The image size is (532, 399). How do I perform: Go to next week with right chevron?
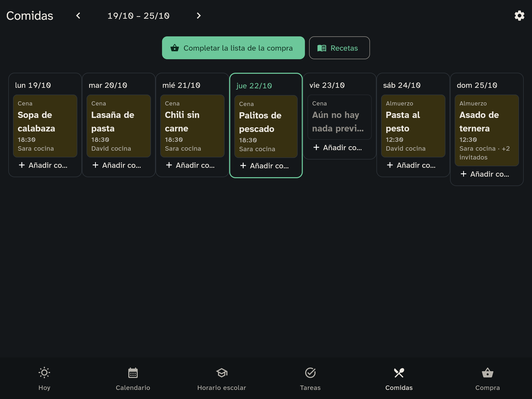(199, 16)
